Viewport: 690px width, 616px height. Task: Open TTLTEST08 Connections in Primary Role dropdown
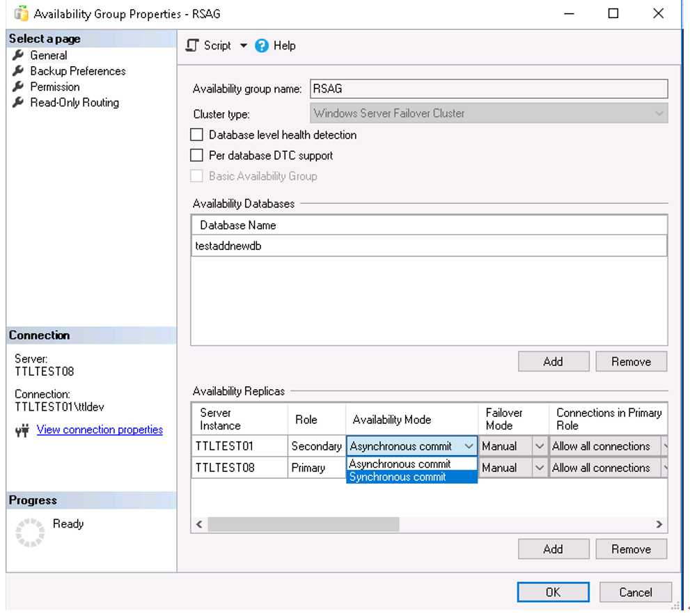tap(664, 468)
